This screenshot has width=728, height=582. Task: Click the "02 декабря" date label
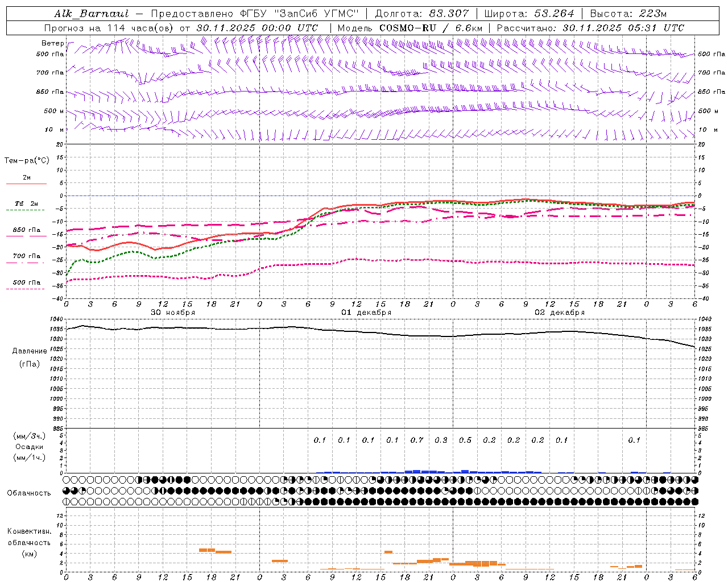pyautogui.click(x=560, y=313)
